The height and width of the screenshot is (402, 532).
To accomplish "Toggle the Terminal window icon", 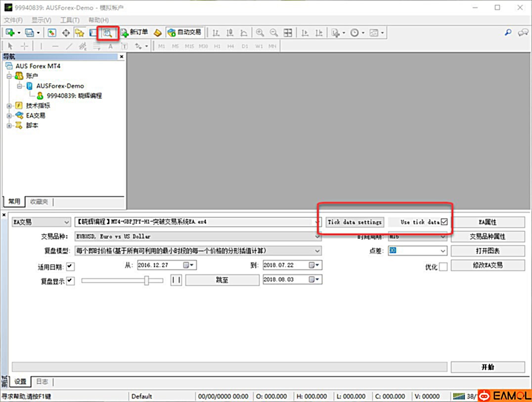I will 92,33.
